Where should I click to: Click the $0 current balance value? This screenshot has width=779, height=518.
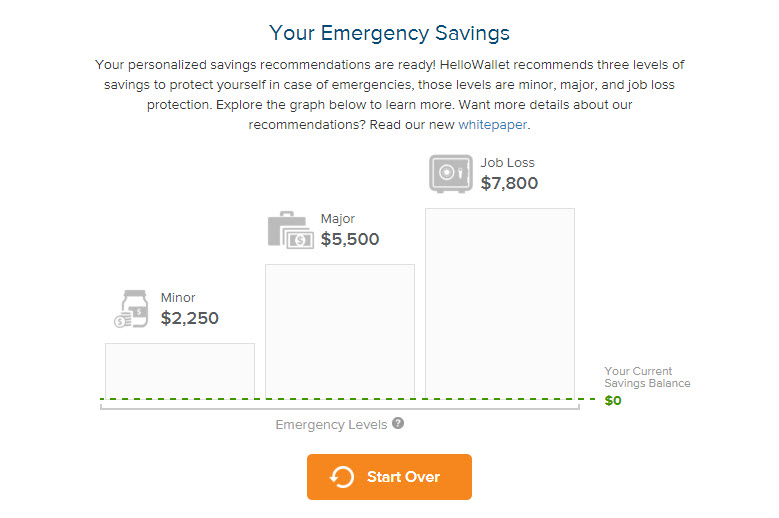point(613,401)
